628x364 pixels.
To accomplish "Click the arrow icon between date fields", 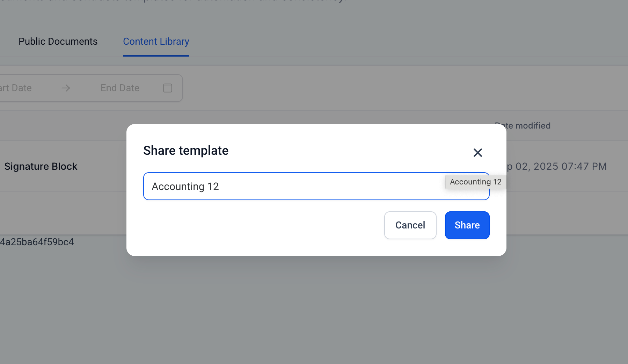I will pos(66,88).
